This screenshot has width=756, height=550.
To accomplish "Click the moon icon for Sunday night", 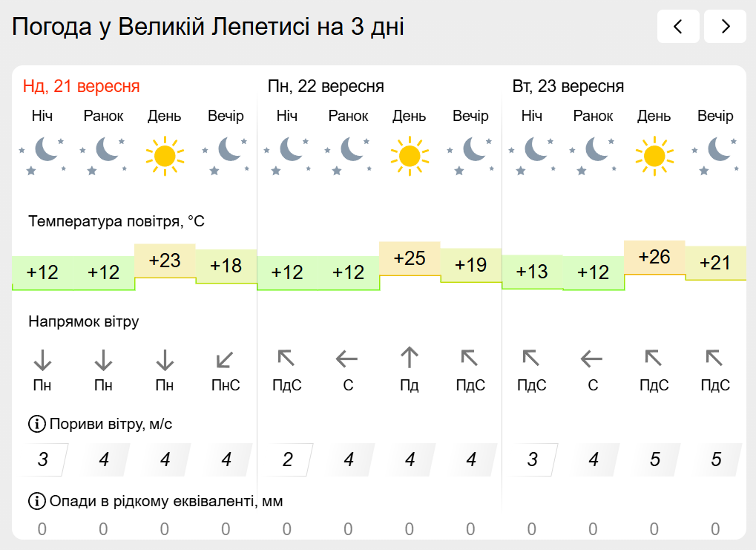I will tap(42, 155).
